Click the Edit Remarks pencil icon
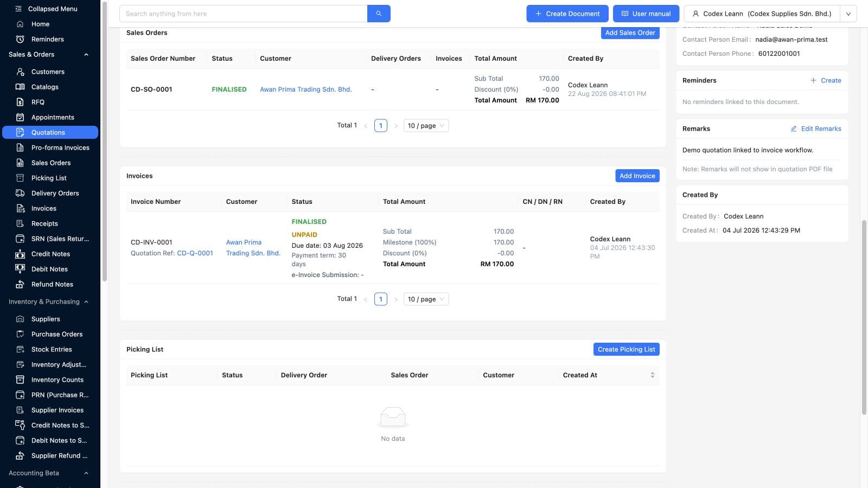868x488 pixels. point(794,129)
